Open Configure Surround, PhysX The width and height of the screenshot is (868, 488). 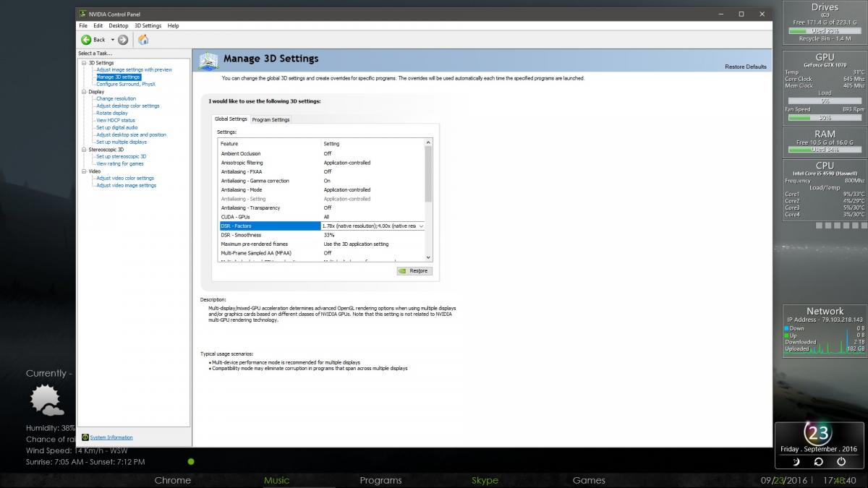[126, 85]
